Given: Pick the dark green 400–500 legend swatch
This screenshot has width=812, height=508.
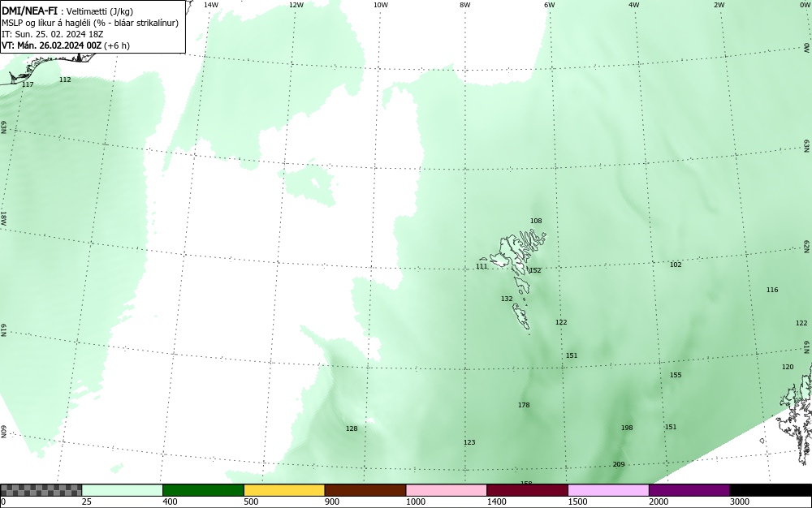Looking at the screenshot, I should tap(203, 490).
